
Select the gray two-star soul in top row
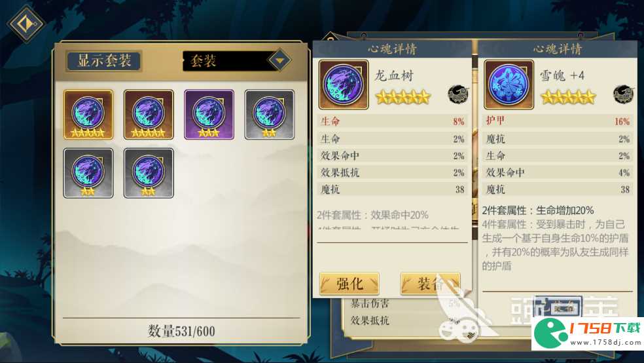point(270,115)
